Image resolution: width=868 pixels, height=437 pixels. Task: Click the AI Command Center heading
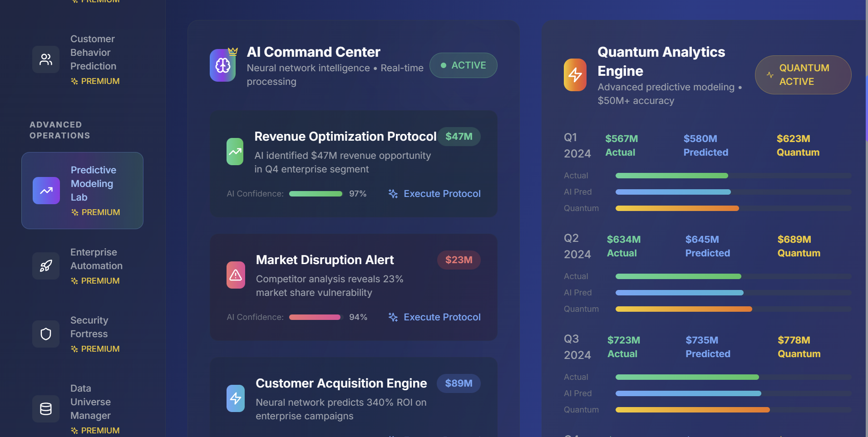pos(313,52)
